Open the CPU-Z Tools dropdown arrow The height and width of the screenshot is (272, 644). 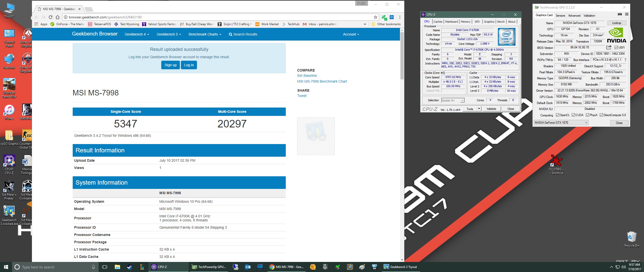(479, 109)
